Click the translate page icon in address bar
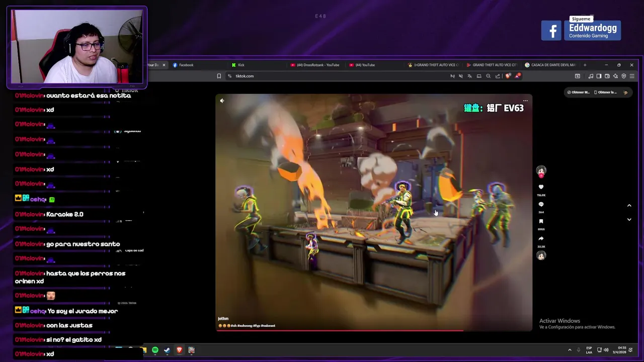 [469, 76]
